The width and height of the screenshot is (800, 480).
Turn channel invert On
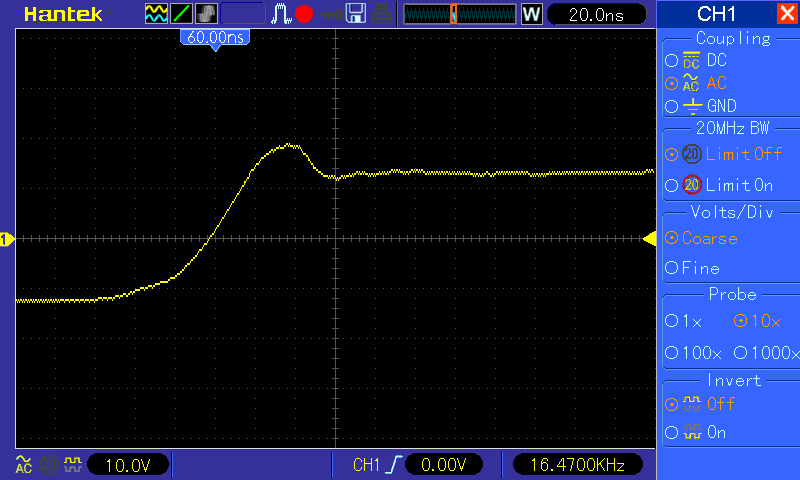click(695, 433)
